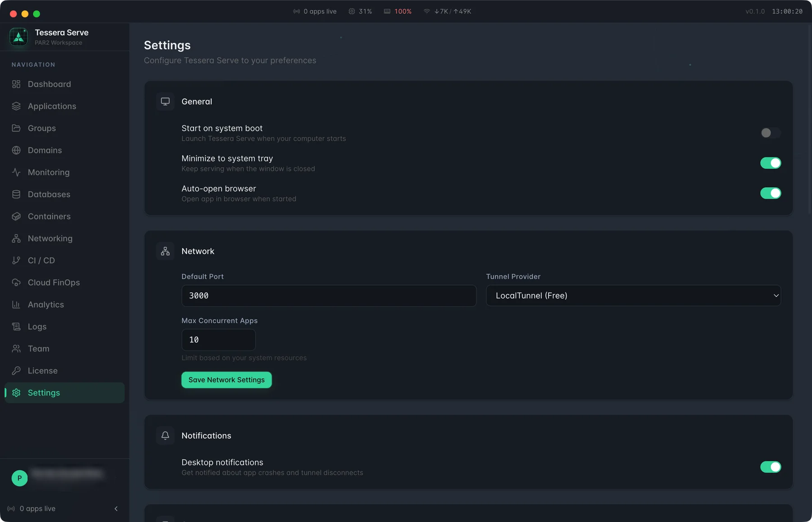Open the Dashboard page
This screenshot has height=522, width=812.
[x=65, y=84]
